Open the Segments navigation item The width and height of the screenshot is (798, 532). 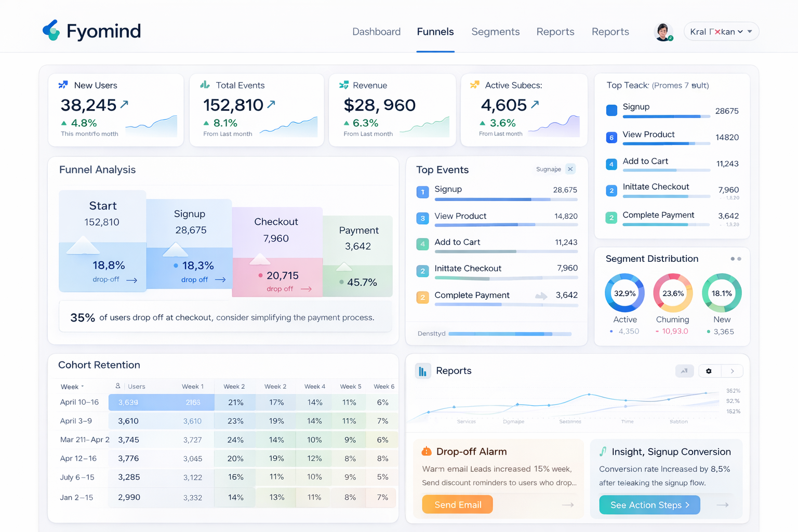495,32
